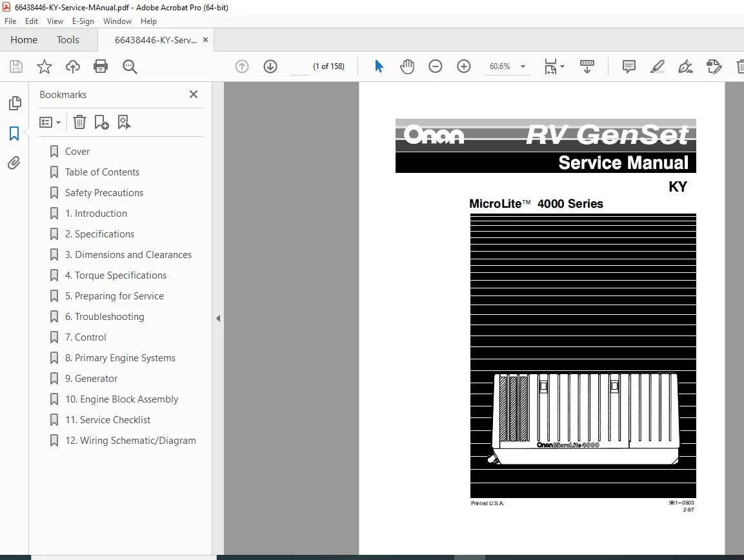Open the Edit menu

[x=32, y=21]
